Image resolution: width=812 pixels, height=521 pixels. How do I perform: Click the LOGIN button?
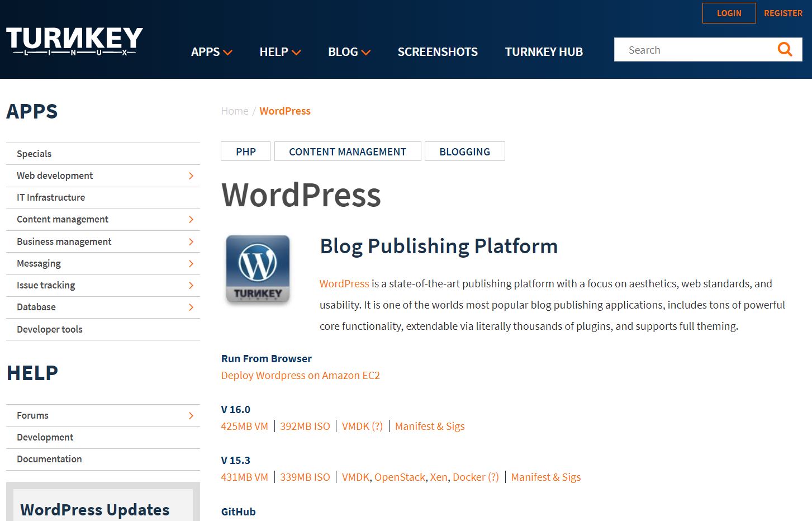point(729,13)
